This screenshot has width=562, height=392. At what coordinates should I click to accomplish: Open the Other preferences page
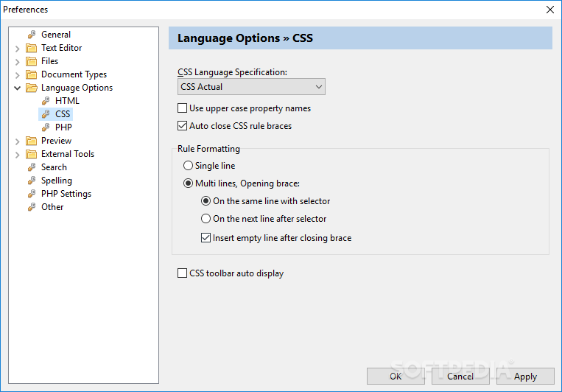pyautogui.click(x=52, y=207)
